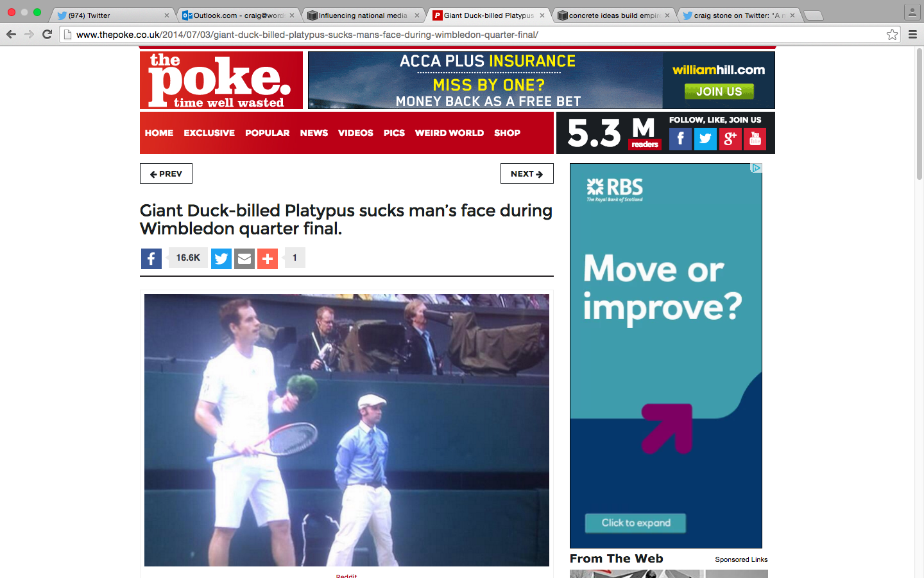The width and height of the screenshot is (924, 578).
Task: Click the RBS logo in the advert
Action: click(615, 189)
